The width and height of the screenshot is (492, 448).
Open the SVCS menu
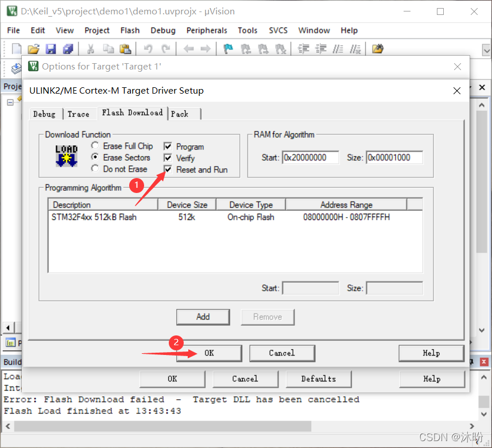point(278,30)
